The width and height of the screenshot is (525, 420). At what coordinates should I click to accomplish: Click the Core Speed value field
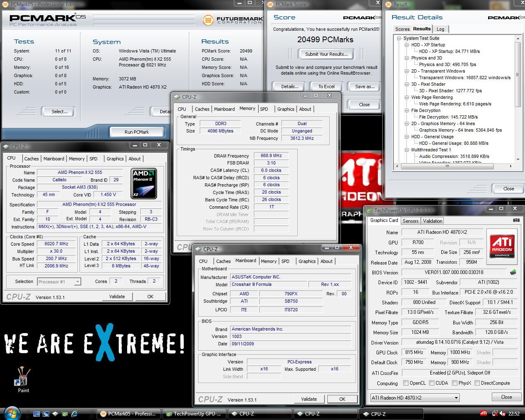click(56, 244)
